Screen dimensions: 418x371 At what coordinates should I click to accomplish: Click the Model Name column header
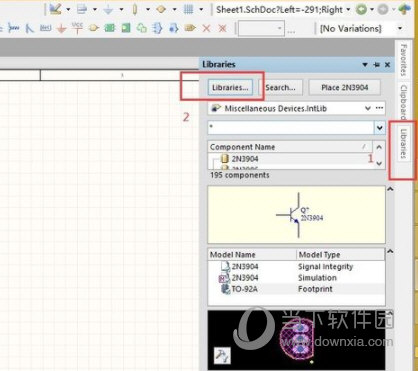tap(252, 255)
